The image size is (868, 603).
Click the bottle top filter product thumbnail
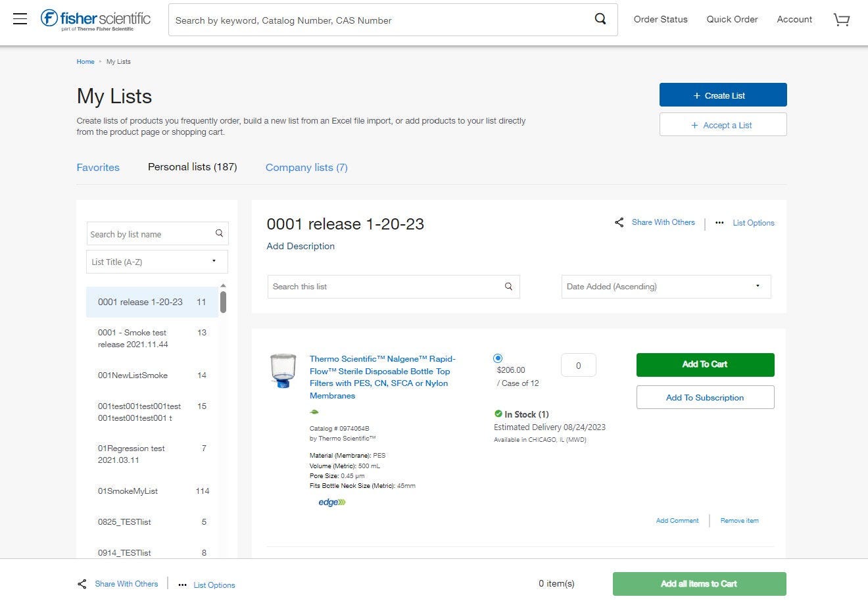tap(283, 370)
